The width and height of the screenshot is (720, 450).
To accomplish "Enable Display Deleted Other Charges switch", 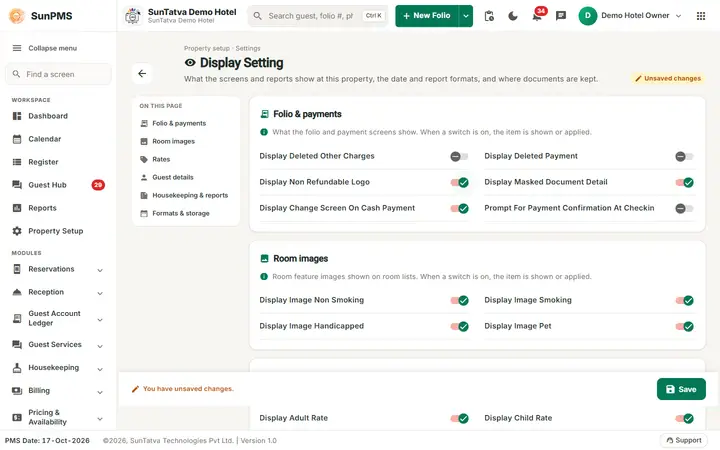I will (x=459, y=156).
